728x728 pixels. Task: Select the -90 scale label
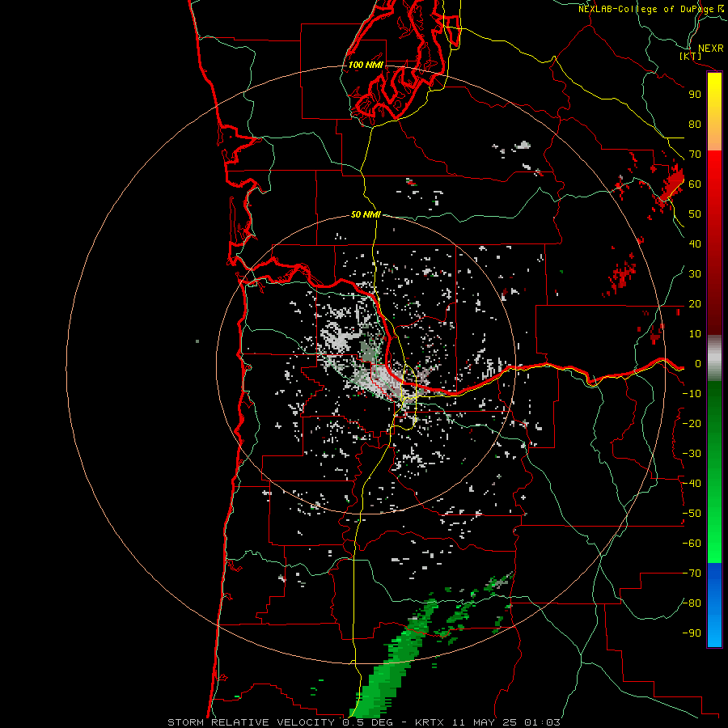tap(692, 633)
